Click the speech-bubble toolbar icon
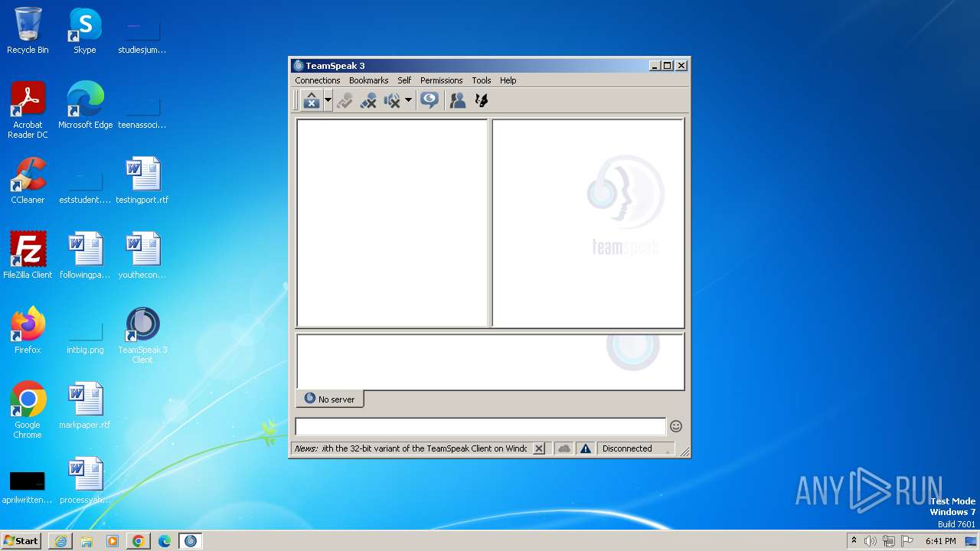The height and width of the screenshot is (551, 980). pyautogui.click(x=430, y=100)
